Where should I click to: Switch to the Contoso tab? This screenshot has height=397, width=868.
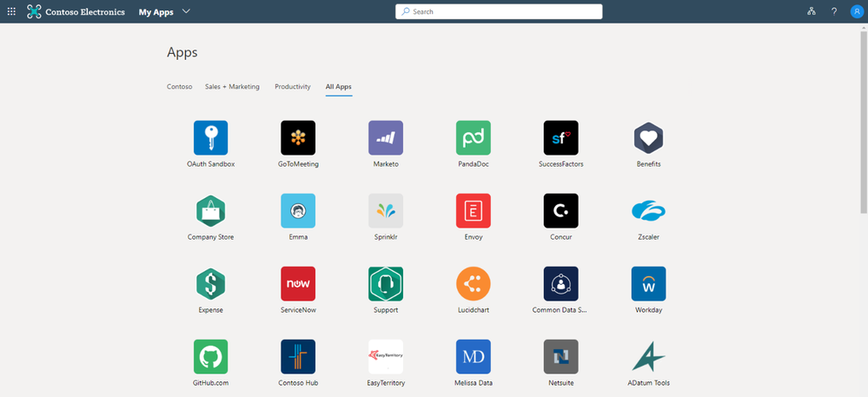179,87
